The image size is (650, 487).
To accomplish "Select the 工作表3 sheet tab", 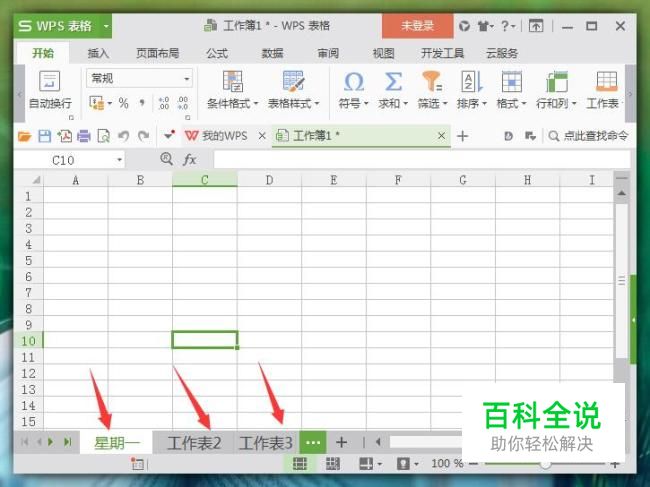I will click(x=266, y=443).
